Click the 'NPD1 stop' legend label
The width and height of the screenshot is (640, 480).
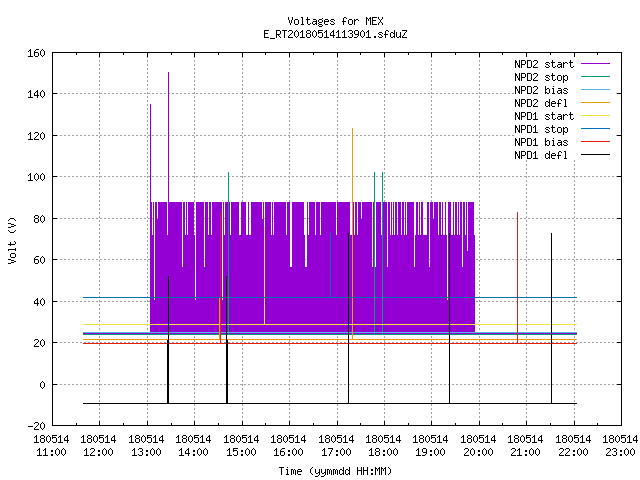pyautogui.click(x=541, y=129)
